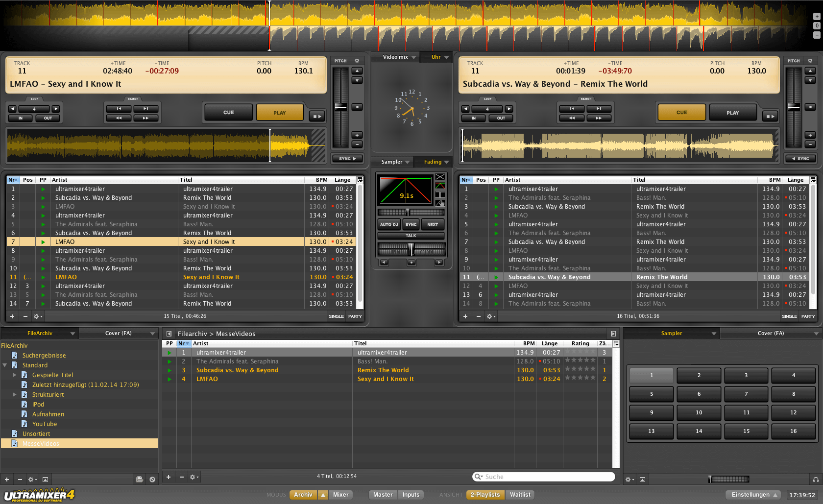Skip to previous track on right deck

572,109
